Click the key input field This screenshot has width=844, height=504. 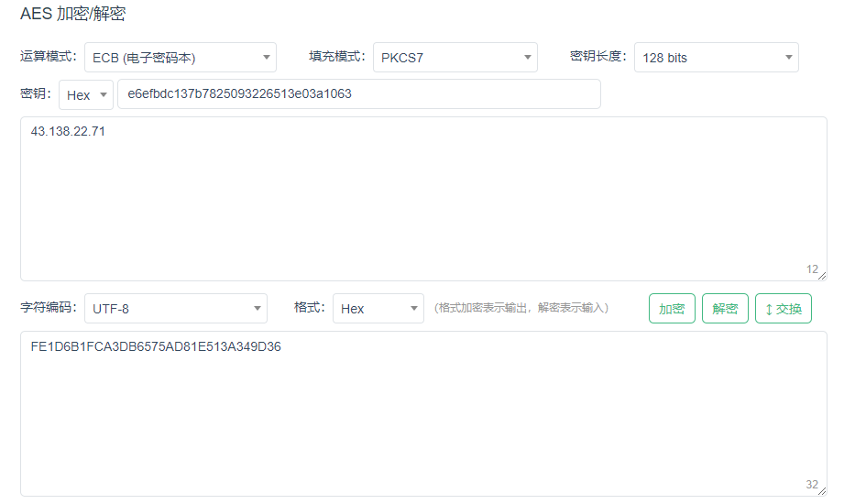coord(359,94)
